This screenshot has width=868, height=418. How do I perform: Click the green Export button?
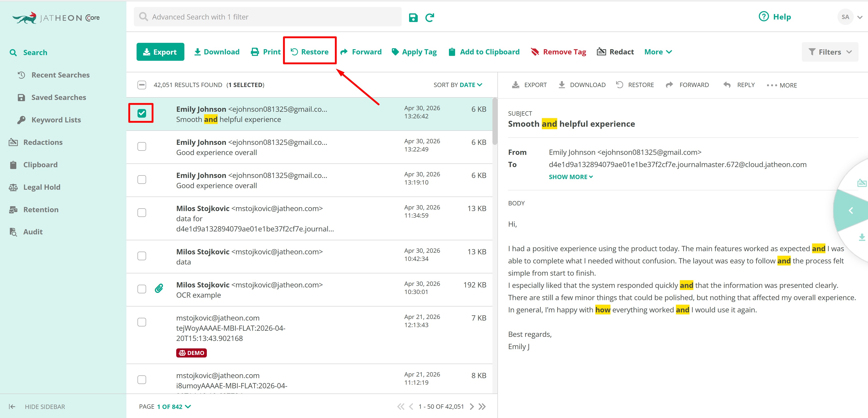click(160, 52)
